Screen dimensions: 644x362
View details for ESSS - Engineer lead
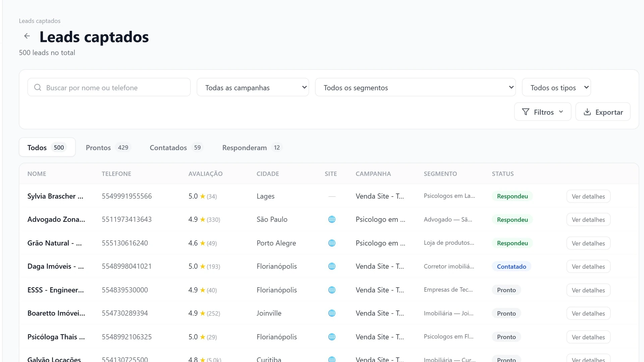588,290
